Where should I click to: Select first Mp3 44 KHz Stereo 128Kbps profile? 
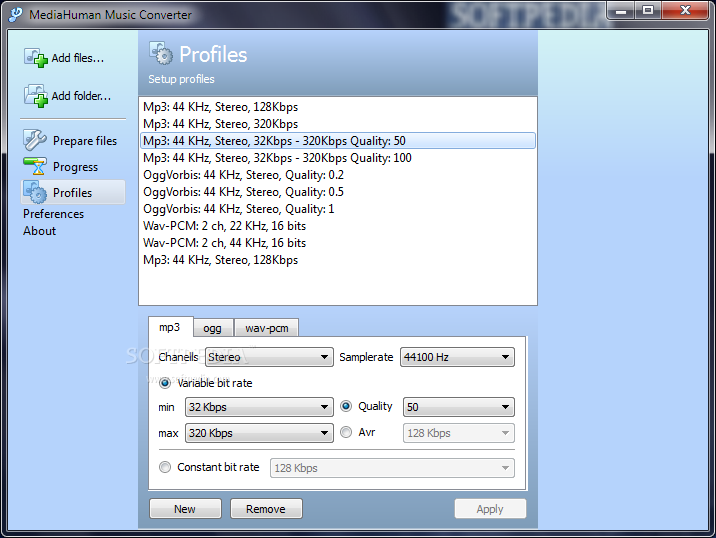338,107
